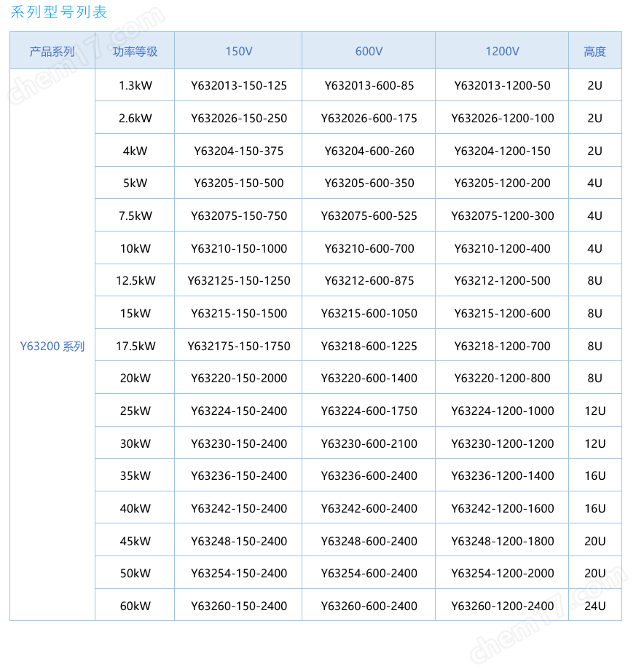The image size is (636, 672).
Task: Click model Y632026-1200-100
Action: (502, 118)
